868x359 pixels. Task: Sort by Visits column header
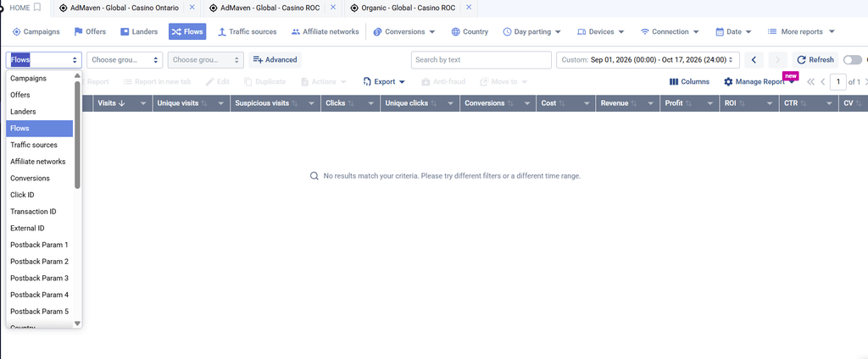tap(111, 103)
